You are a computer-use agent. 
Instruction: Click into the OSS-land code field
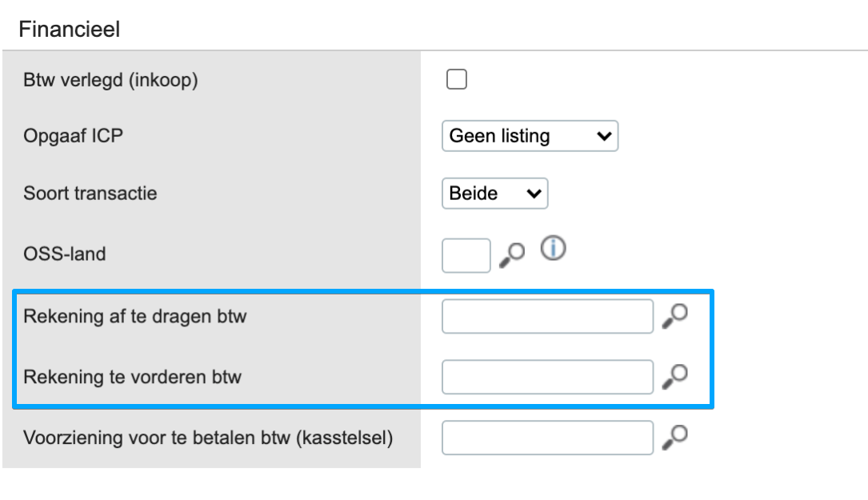(466, 255)
